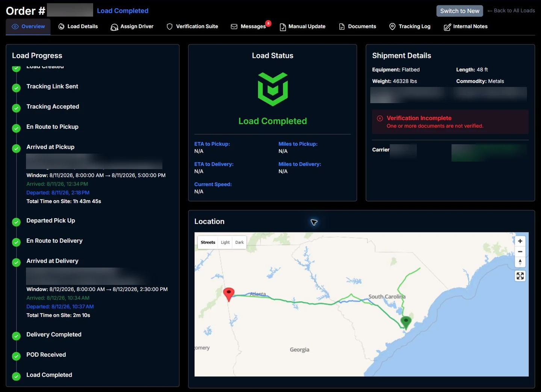Screen dimensions: 541x392
Task: Click the Arrived at Pickup checkmark
Action: (16, 148)
